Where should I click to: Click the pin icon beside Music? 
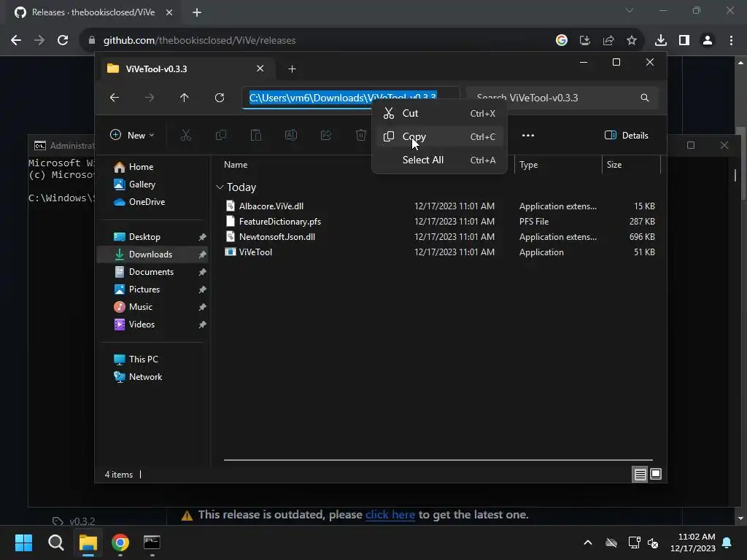point(203,307)
